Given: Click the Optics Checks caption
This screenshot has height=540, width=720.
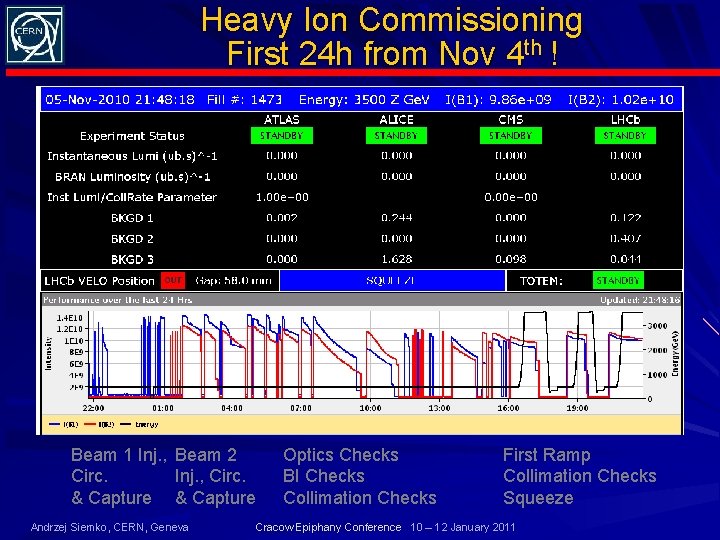Looking at the screenshot, I should (x=341, y=455).
